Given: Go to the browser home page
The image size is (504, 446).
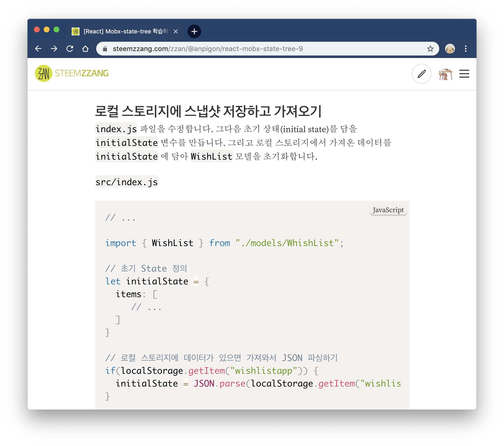Looking at the screenshot, I should coord(85,49).
